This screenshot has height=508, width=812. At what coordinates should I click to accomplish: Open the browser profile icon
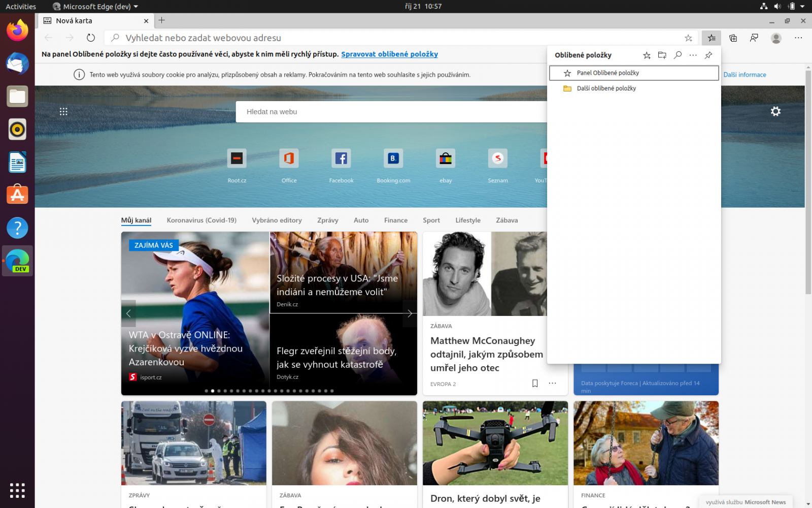tap(776, 38)
